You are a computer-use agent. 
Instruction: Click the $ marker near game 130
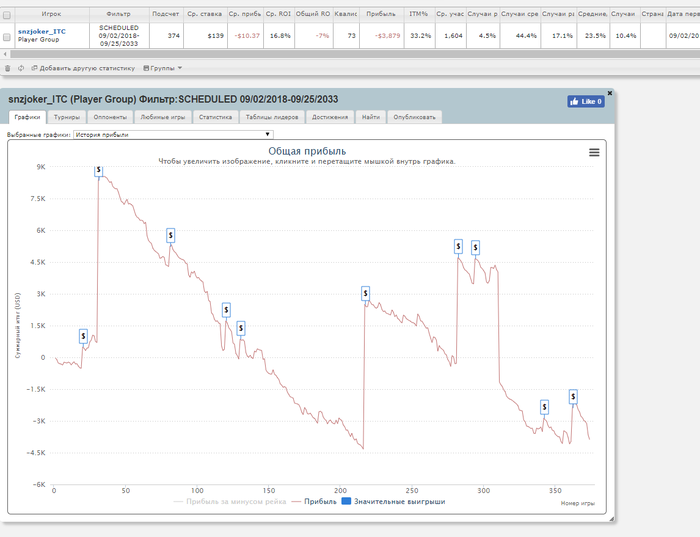(241, 329)
